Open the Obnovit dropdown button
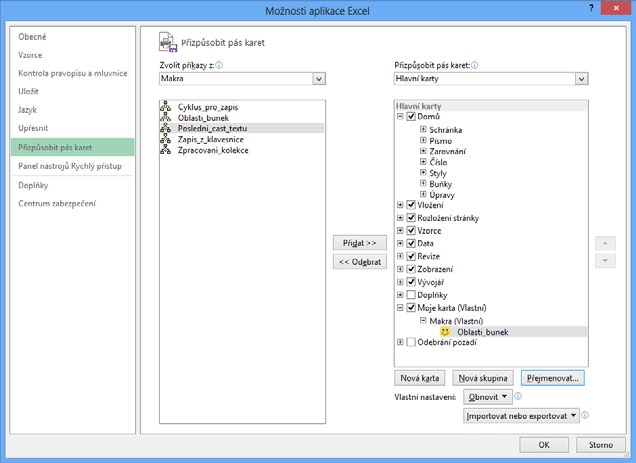This screenshot has width=636, height=463. [488, 397]
